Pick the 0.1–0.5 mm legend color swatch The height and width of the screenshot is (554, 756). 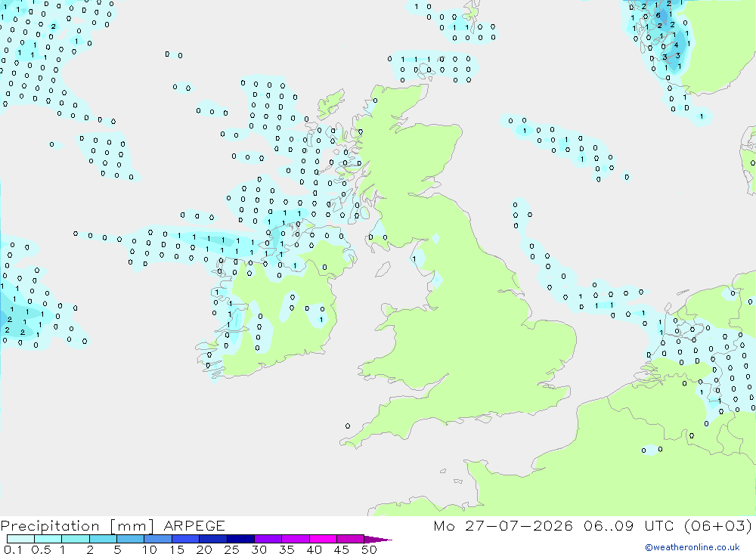(20, 539)
